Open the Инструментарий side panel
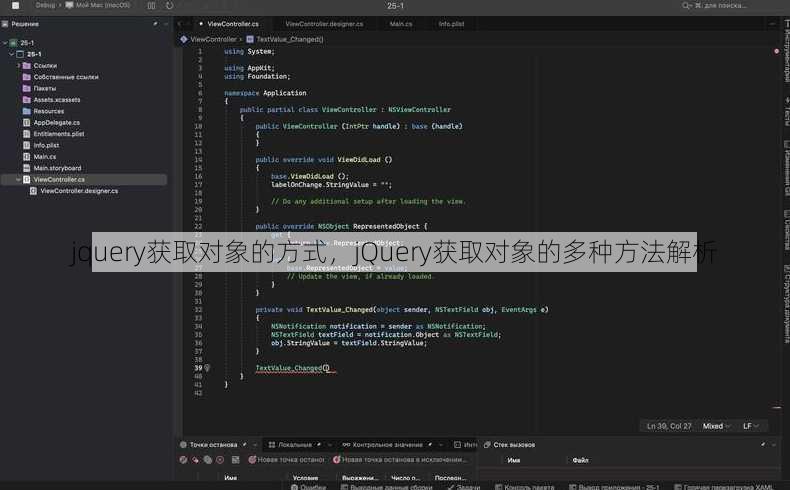This screenshot has width=790, height=490. tap(785, 50)
